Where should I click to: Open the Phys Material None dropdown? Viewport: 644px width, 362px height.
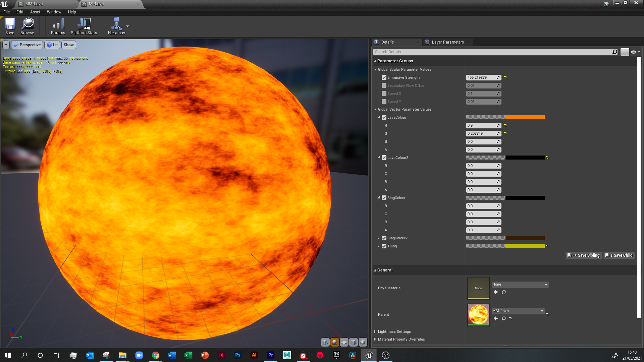pos(520,285)
